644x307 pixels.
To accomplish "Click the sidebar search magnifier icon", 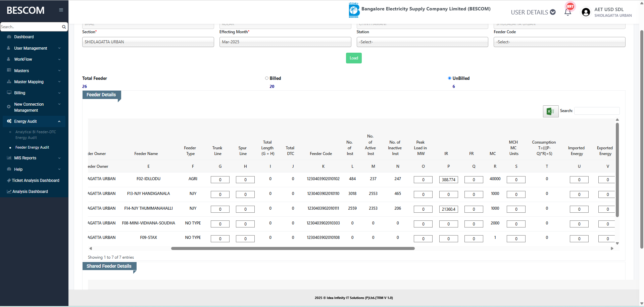I will point(64,27).
